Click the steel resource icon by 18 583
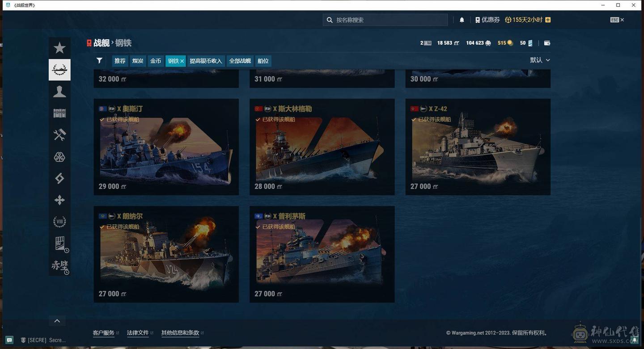The image size is (644, 349). click(457, 43)
